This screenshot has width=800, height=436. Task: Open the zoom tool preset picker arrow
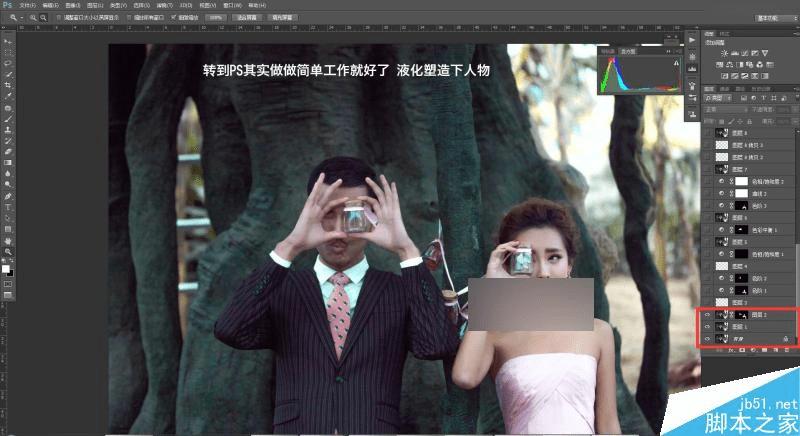pyautogui.click(x=22, y=18)
